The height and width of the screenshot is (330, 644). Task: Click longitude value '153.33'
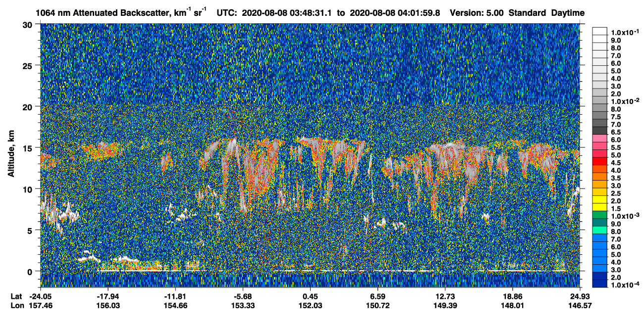(x=244, y=306)
